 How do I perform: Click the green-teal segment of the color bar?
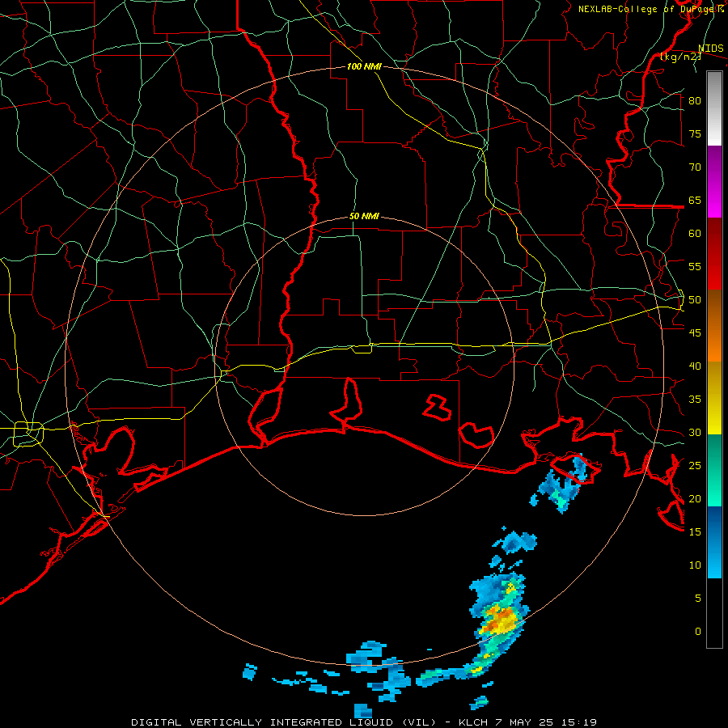(714, 470)
